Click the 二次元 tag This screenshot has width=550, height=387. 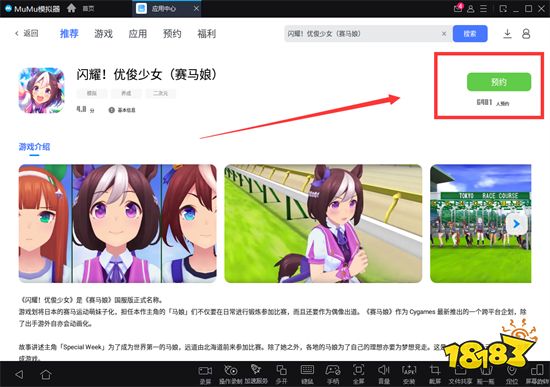click(161, 93)
